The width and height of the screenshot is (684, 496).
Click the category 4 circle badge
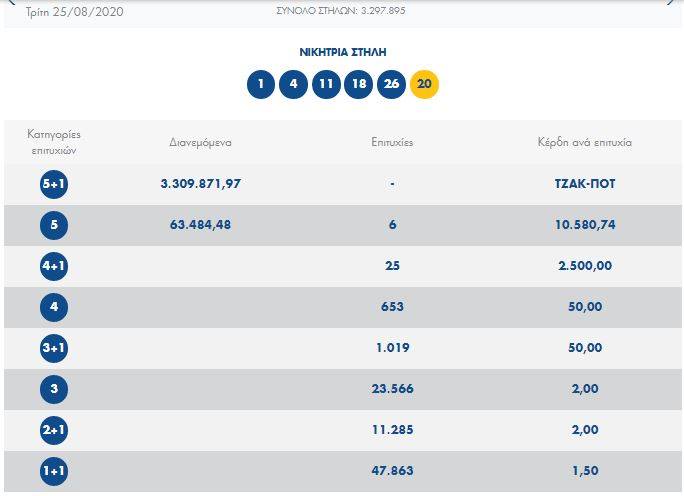[54, 308]
